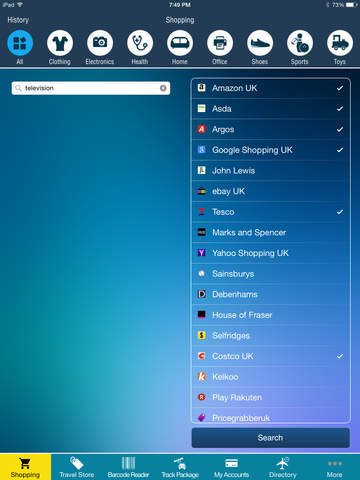Select the Shoes category icon
The height and width of the screenshot is (480, 360).
pos(260,43)
